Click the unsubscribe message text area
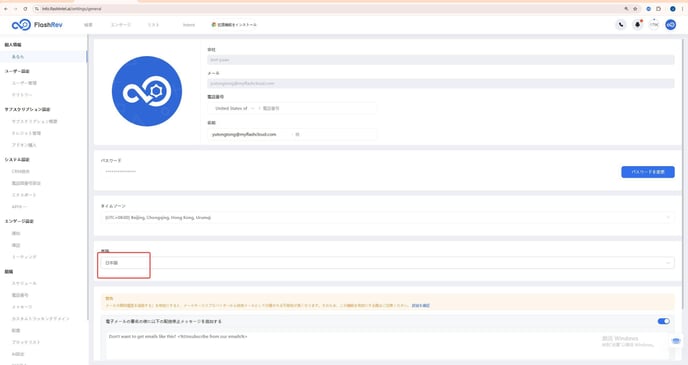The image size is (688, 365). coord(388,345)
